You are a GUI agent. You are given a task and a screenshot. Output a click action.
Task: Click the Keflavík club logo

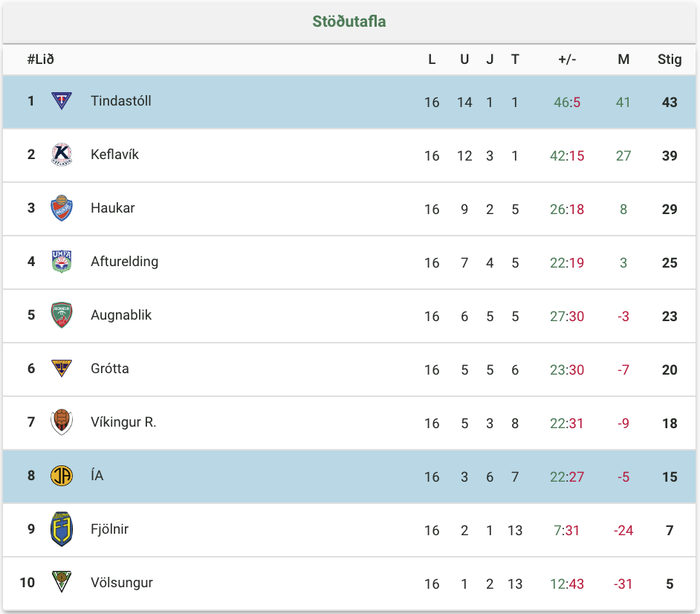(62, 155)
